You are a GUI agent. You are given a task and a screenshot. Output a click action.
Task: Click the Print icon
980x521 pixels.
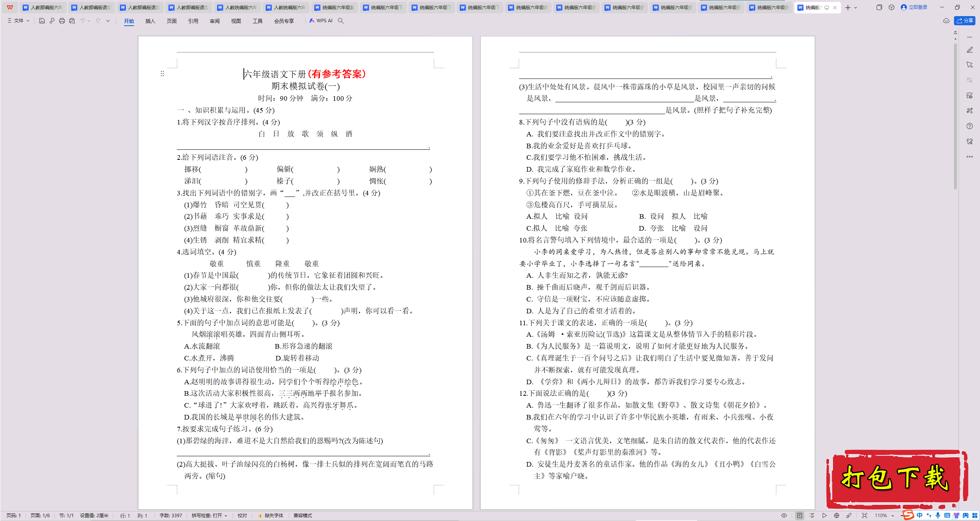coord(62,21)
